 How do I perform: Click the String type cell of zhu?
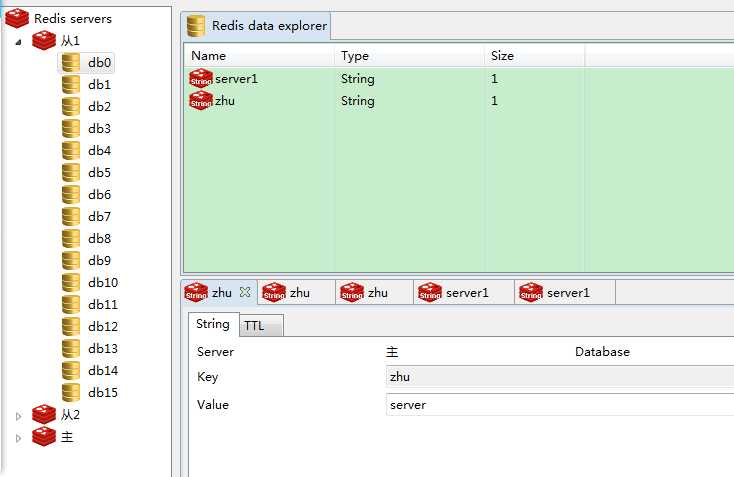pyautogui.click(x=358, y=101)
